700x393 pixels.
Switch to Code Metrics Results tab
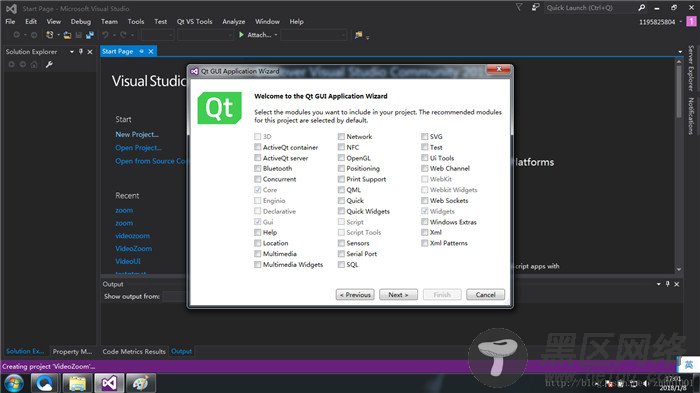[x=134, y=351]
